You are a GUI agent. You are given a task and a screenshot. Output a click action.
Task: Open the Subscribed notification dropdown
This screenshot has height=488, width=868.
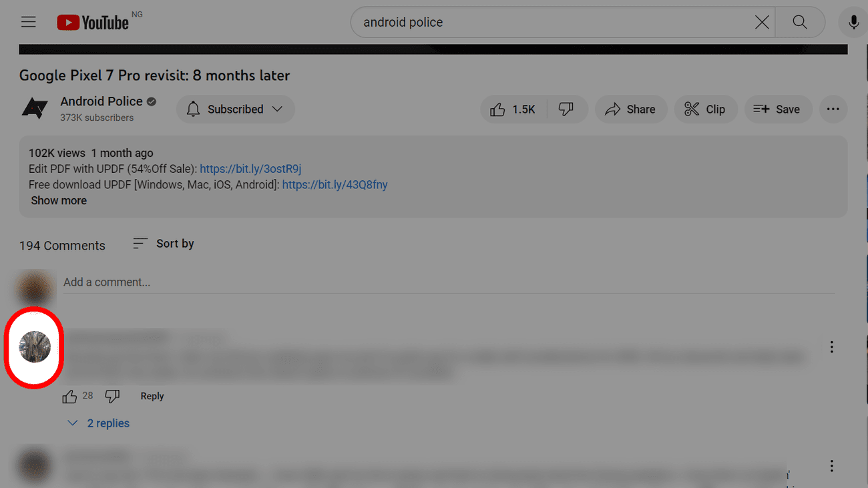(235, 109)
